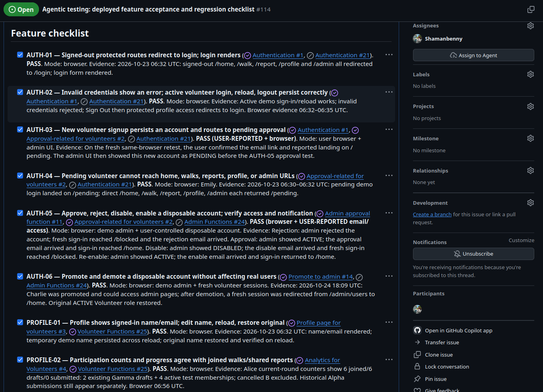Open the Projects settings gear
The image size is (543, 392).
pos(530,107)
